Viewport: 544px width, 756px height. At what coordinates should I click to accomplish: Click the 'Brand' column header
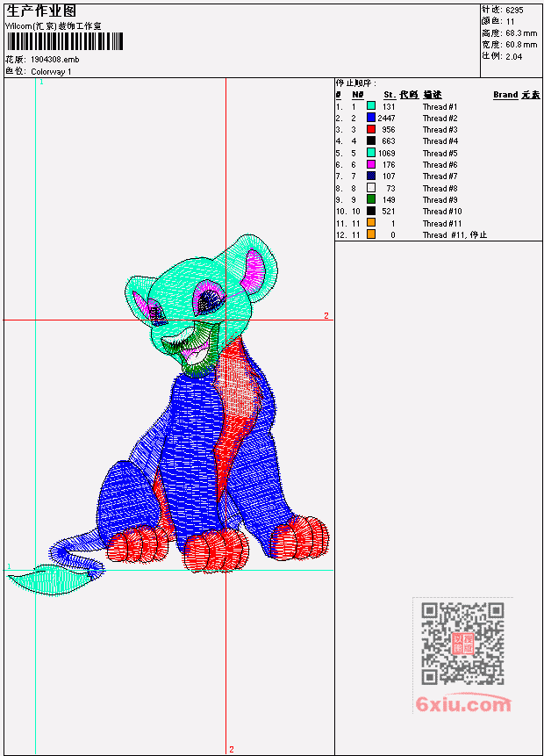click(505, 95)
